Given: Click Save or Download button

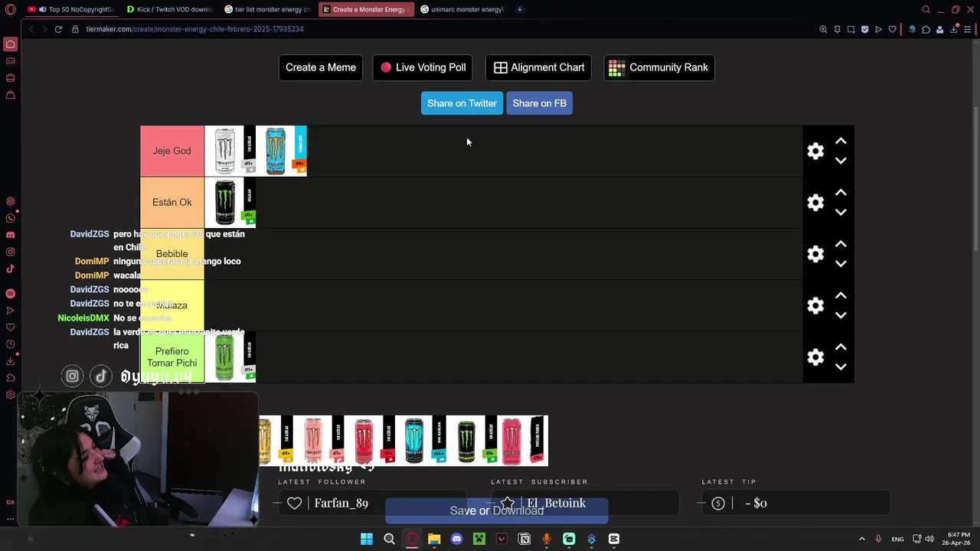Looking at the screenshot, I should (x=497, y=510).
